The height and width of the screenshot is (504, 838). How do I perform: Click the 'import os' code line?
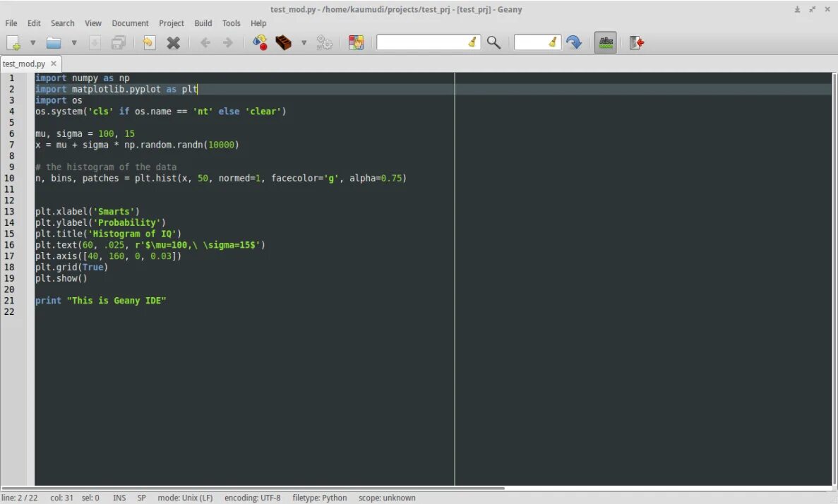click(x=59, y=100)
